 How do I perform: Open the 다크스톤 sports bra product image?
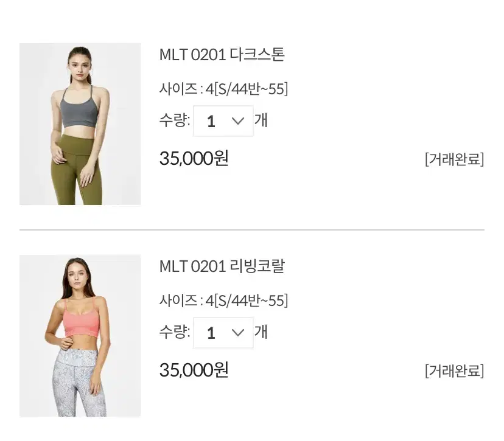(x=80, y=124)
